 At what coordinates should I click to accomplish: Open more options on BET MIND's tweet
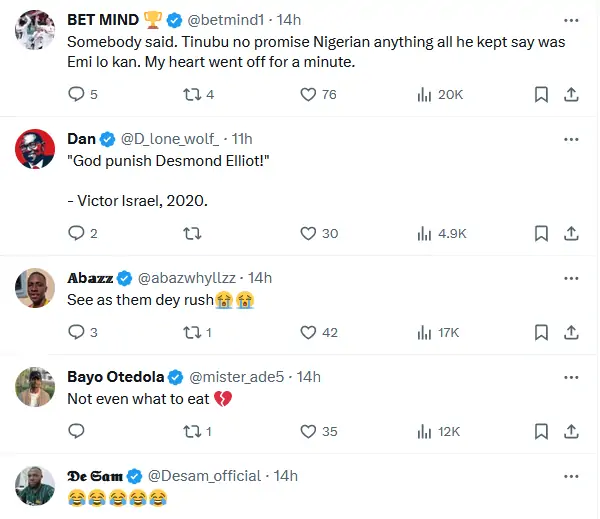coord(571,19)
